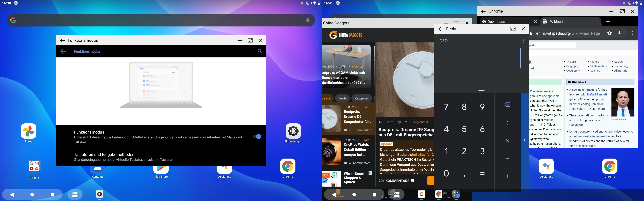Open the Einstellungen desktop icon
The height and width of the screenshot is (201, 644).
click(293, 133)
